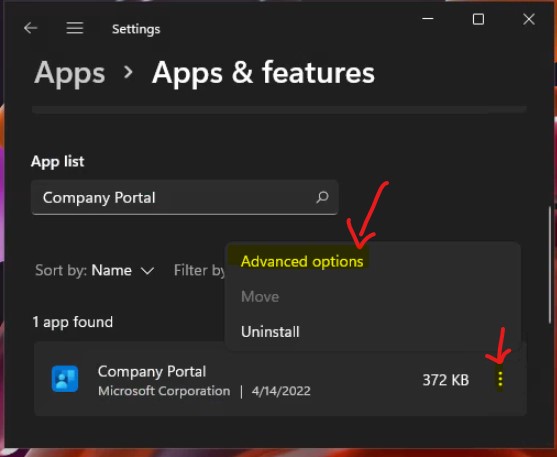Select the Move menu entry
Image resolution: width=557 pixels, height=457 pixels.
point(260,296)
